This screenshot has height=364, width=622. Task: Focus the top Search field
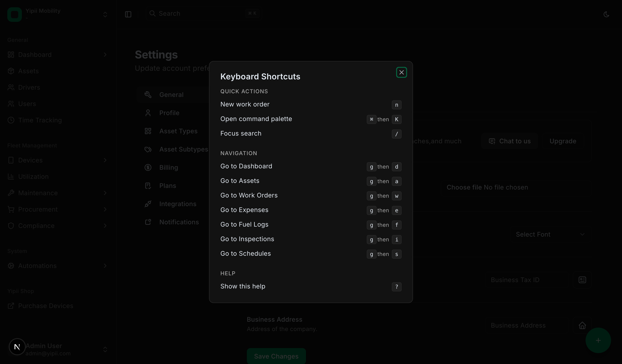[x=204, y=14]
